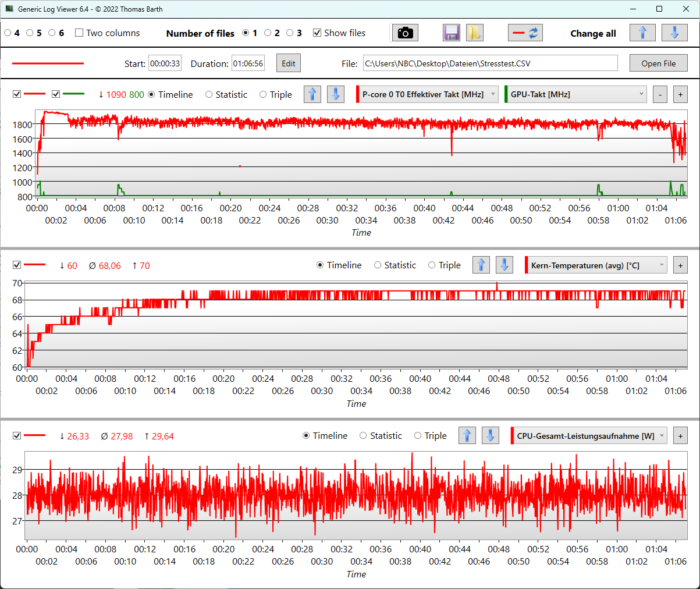Click the Edit button
700x589 pixels.
click(289, 63)
